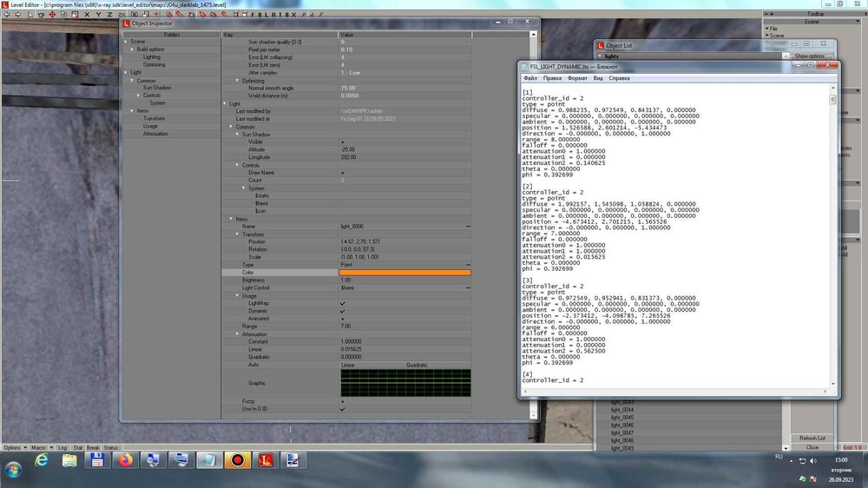
Task: Click the Undo arrow in the editor toolbar
Action: coord(8,15)
